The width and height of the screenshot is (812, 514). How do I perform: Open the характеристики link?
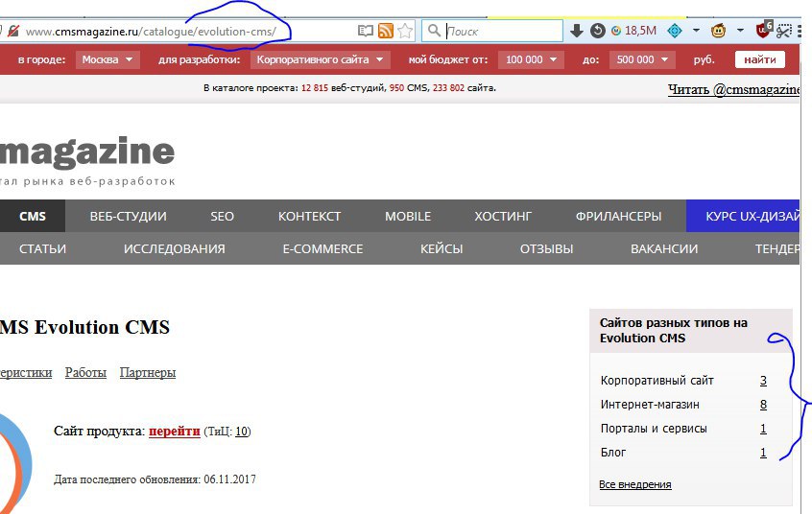tap(26, 373)
